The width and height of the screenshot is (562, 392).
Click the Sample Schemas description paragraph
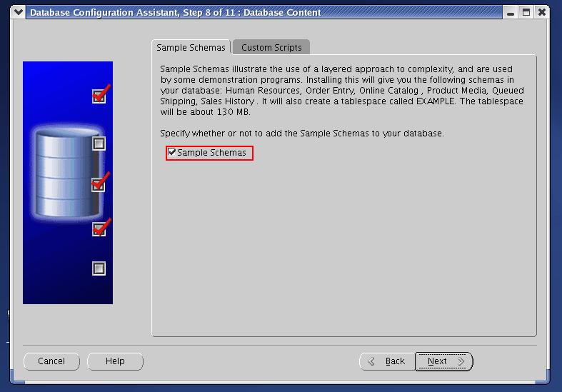pyautogui.click(x=341, y=91)
